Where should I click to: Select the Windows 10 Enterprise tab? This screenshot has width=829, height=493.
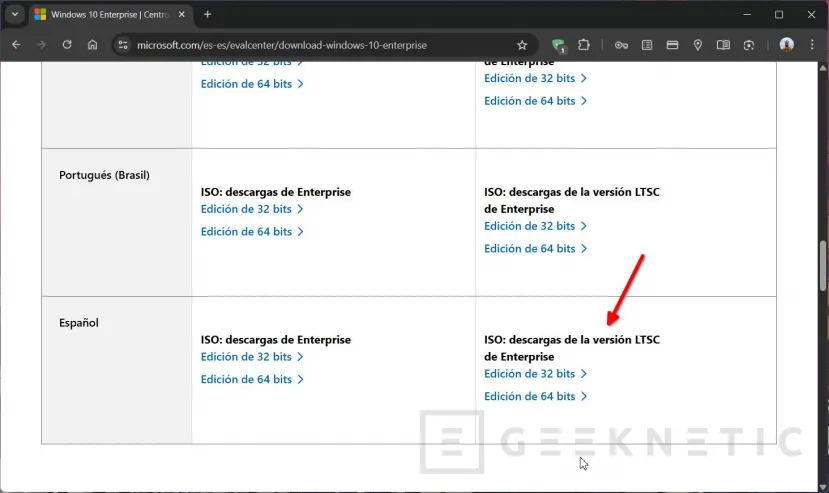pos(109,15)
